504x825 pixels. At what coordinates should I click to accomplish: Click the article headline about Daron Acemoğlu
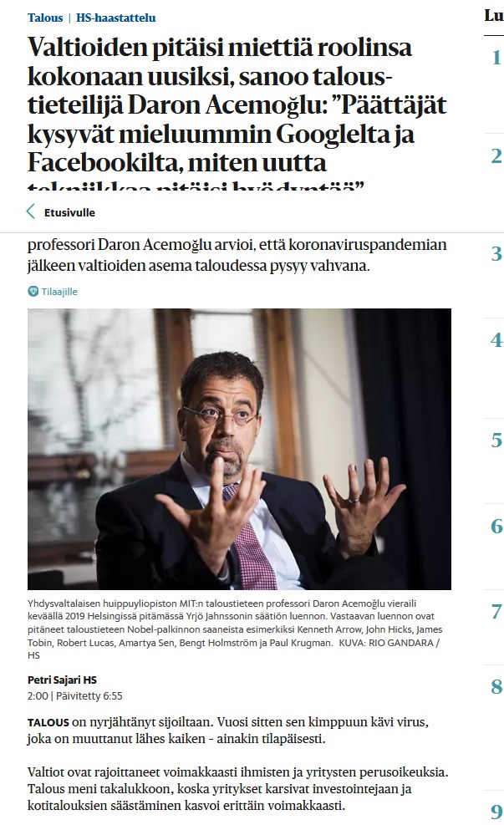pos(237,111)
